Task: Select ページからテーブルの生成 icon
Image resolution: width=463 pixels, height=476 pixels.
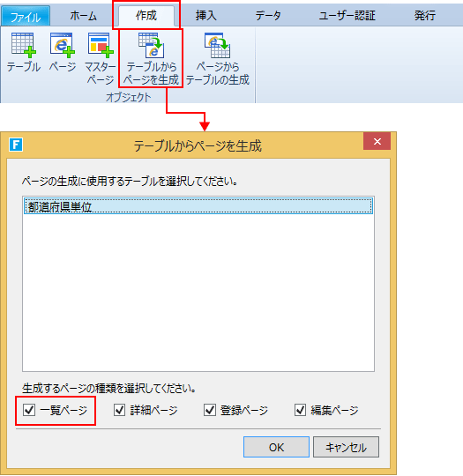Action: (x=217, y=45)
